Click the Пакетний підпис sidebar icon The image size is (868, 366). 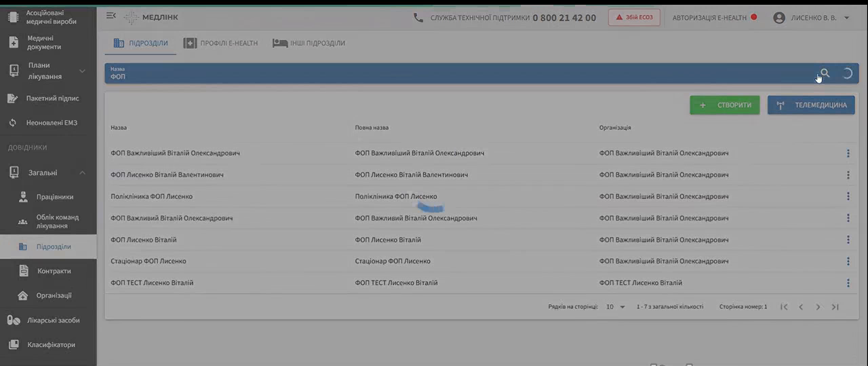(x=13, y=98)
